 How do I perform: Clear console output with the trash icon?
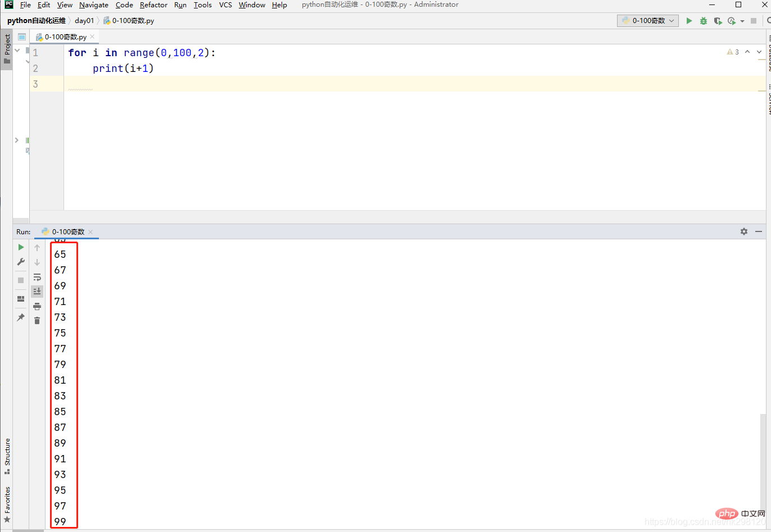pyautogui.click(x=37, y=321)
